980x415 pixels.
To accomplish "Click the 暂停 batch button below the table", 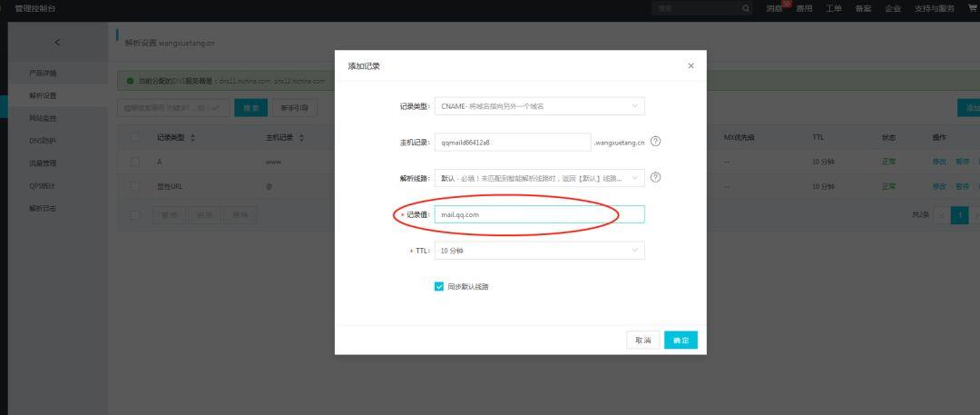I will [170, 215].
